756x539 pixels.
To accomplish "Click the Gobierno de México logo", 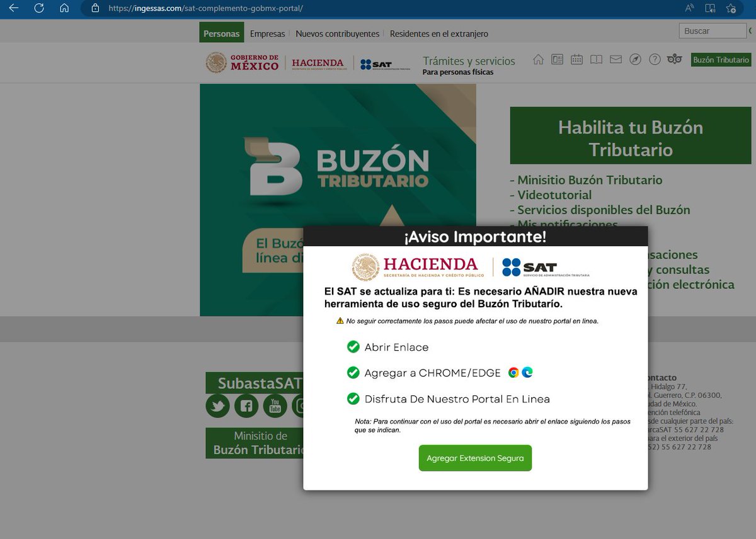I will [242, 62].
